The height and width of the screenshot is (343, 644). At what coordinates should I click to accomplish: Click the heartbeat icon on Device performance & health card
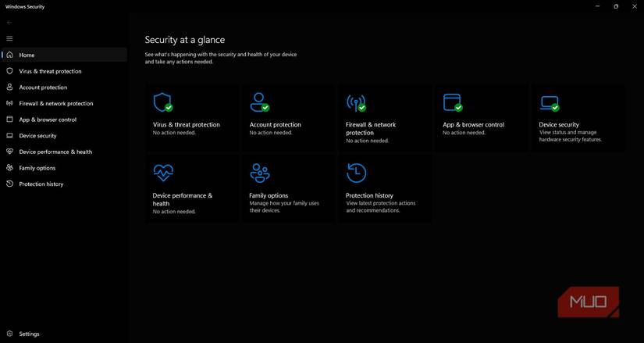163,173
